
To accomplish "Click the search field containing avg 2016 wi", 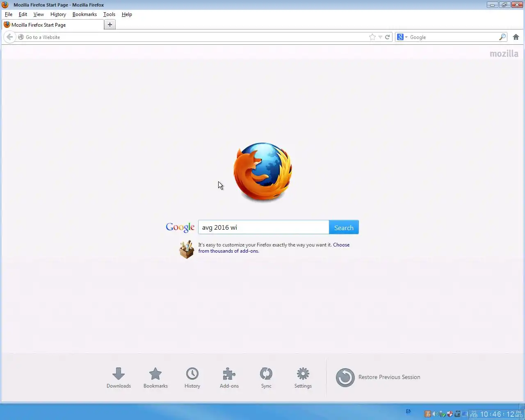I will [x=263, y=227].
